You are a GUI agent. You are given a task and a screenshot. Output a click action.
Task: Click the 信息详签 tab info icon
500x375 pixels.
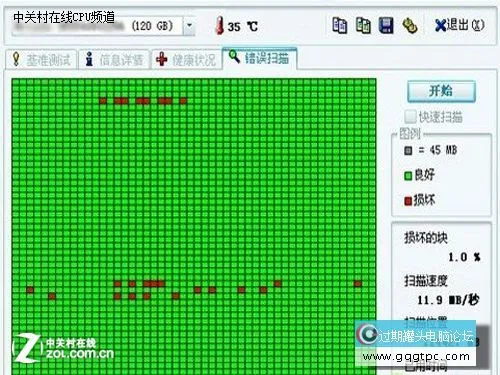pyautogui.click(x=89, y=59)
